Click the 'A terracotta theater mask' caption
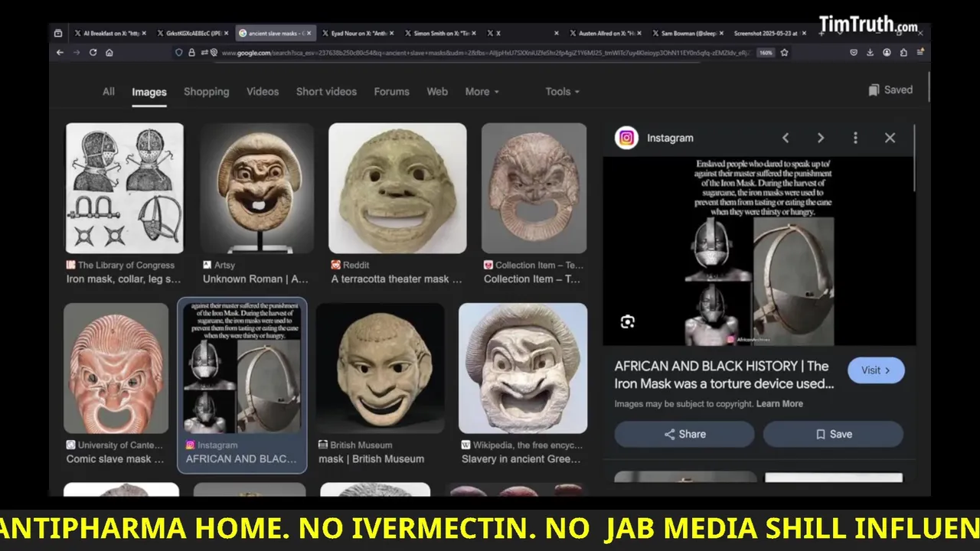The image size is (980, 551). (397, 279)
